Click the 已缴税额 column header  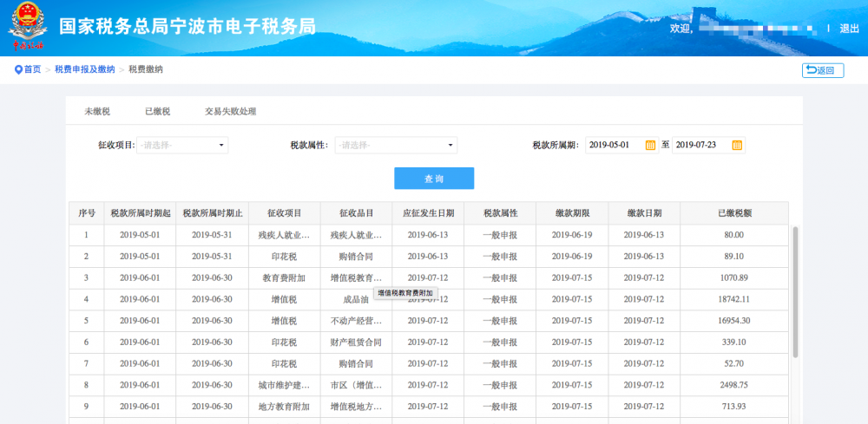point(734,212)
